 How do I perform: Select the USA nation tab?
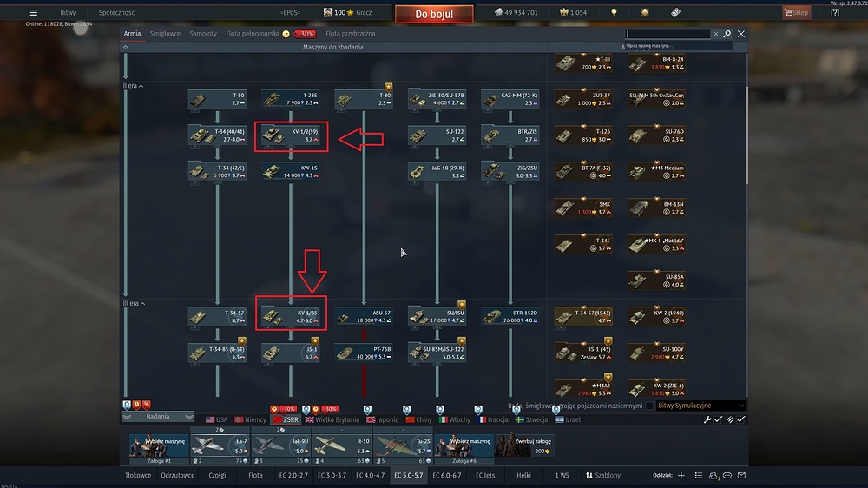coord(216,420)
